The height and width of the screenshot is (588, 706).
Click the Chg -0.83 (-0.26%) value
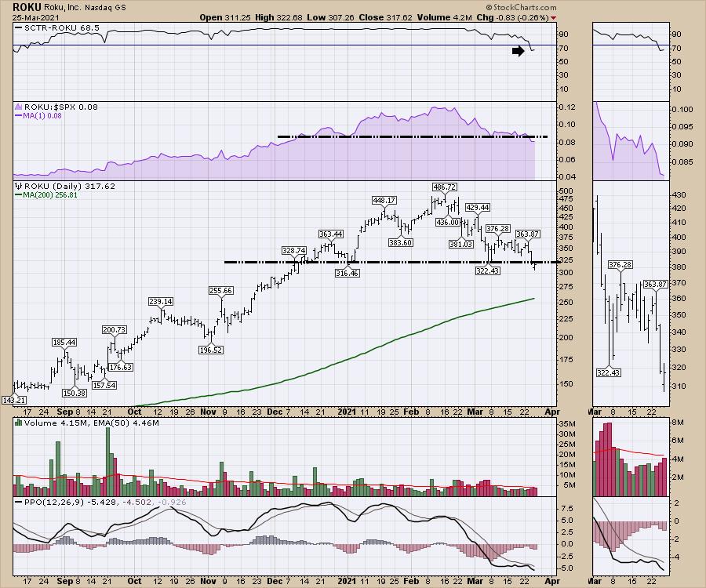(x=513, y=17)
